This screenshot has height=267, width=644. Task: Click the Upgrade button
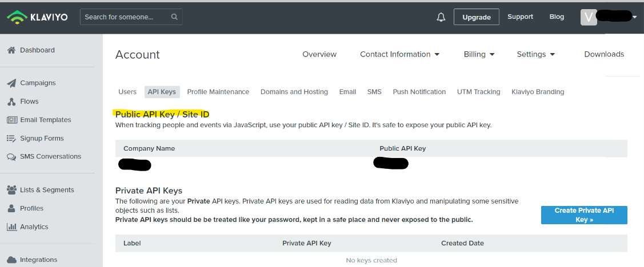pyautogui.click(x=477, y=17)
